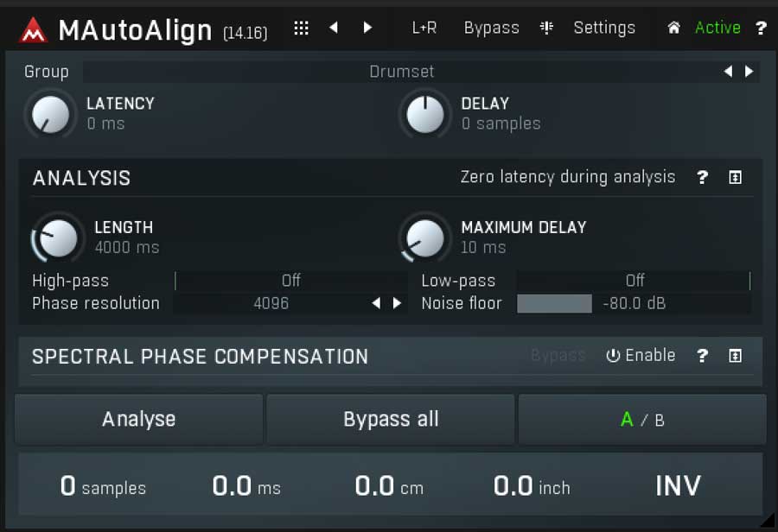Open the MIDI settings icon beside Bypass

pos(546,28)
